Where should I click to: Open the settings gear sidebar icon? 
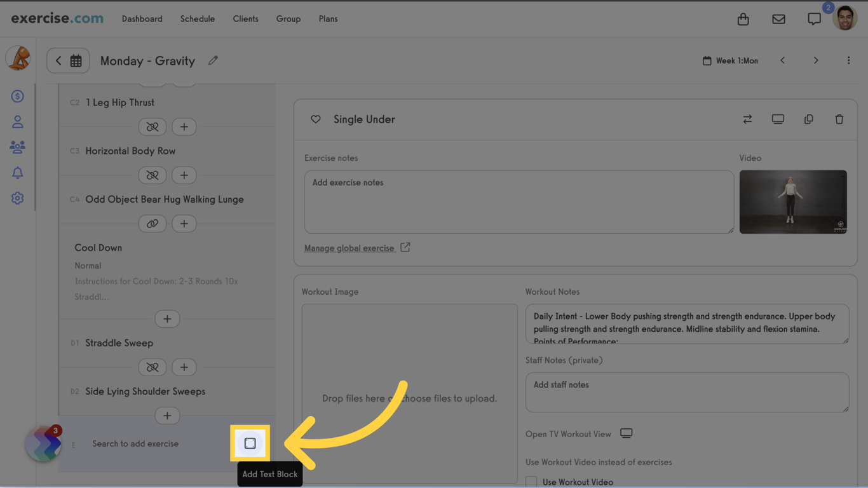18,198
